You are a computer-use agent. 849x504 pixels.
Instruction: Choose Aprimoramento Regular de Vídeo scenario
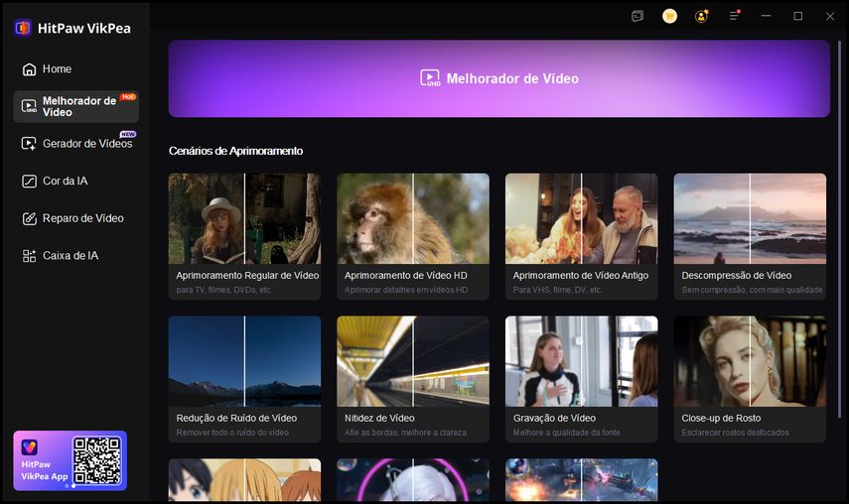tap(244, 236)
